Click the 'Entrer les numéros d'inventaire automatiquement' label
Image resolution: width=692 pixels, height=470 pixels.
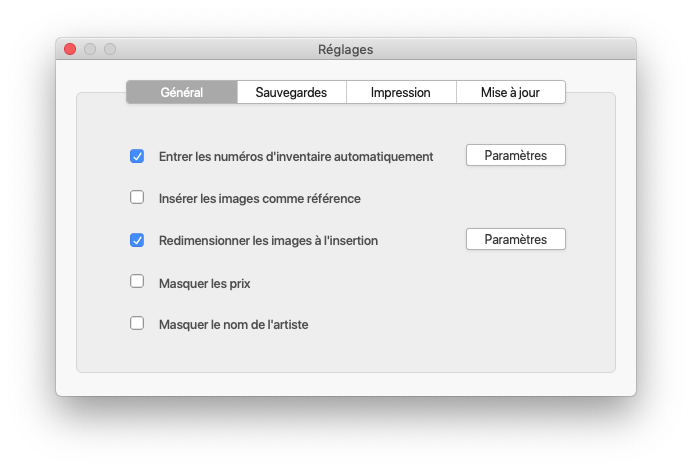[295, 156]
